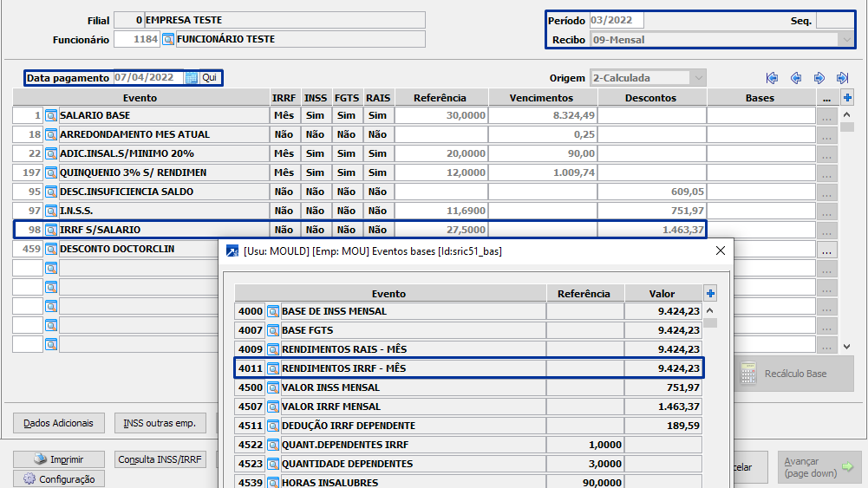
Task: Close the Eventos bases popup window
Action: 720,251
